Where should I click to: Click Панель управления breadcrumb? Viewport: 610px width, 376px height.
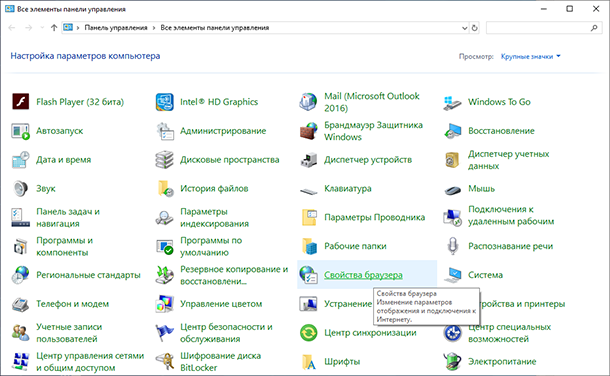[x=116, y=28]
